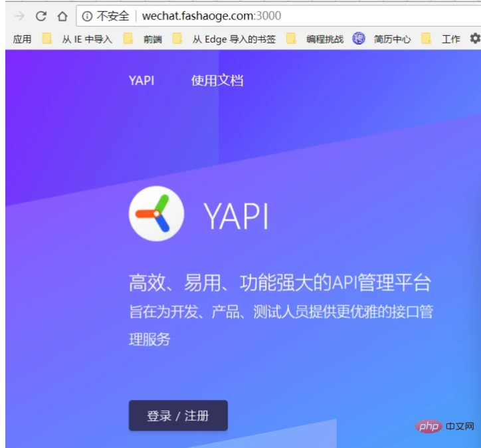
Task: View site info via the insecure icon
Action: tap(87, 16)
